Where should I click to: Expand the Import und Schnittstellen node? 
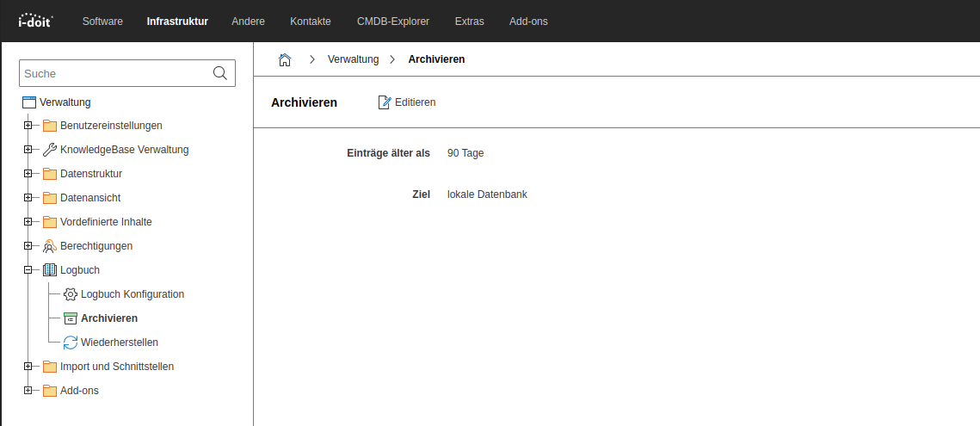(28, 367)
